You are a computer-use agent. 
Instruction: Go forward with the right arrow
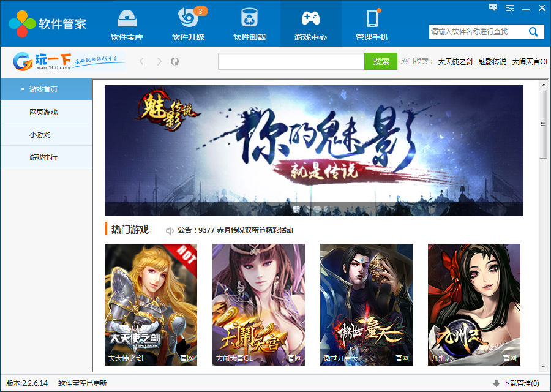pyautogui.click(x=159, y=61)
